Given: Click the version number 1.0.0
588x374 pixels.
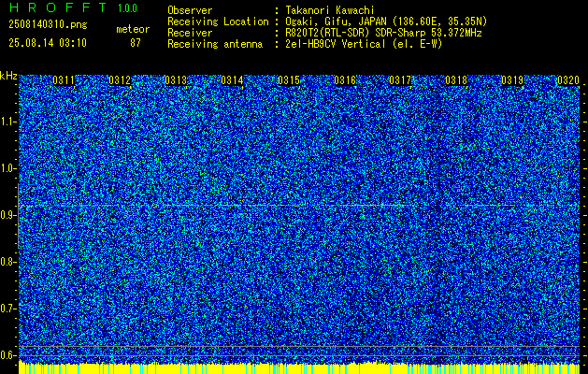Looking at the screenshot, I should click(x=127, y=7).
